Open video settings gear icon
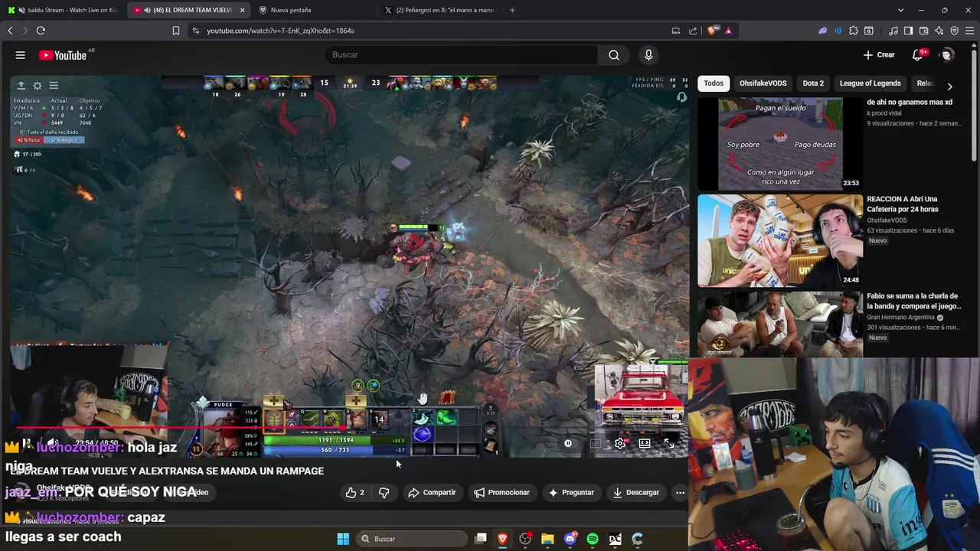This screenshot has height=551, width=980. click(620, 443)
